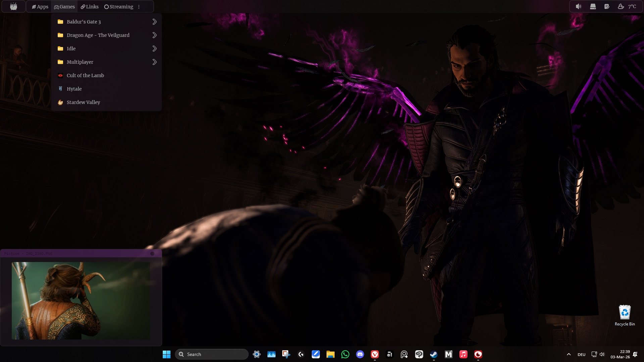This screenshot has width=644, height=362.
Task: Expand the Baldur's Gate 3 folder submenu
Action: click(154, 22)
